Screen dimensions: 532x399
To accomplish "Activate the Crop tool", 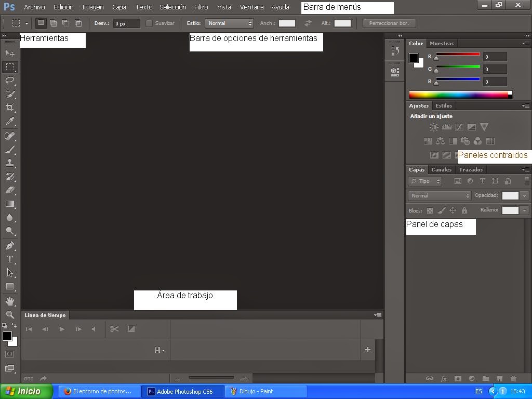I will tap(9, 108).
